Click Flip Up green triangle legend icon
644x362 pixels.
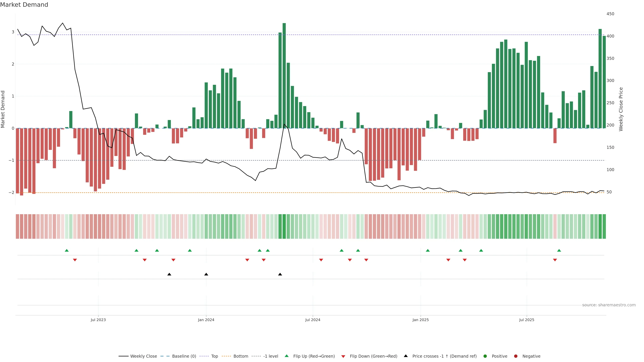click(x=287, y=356)
